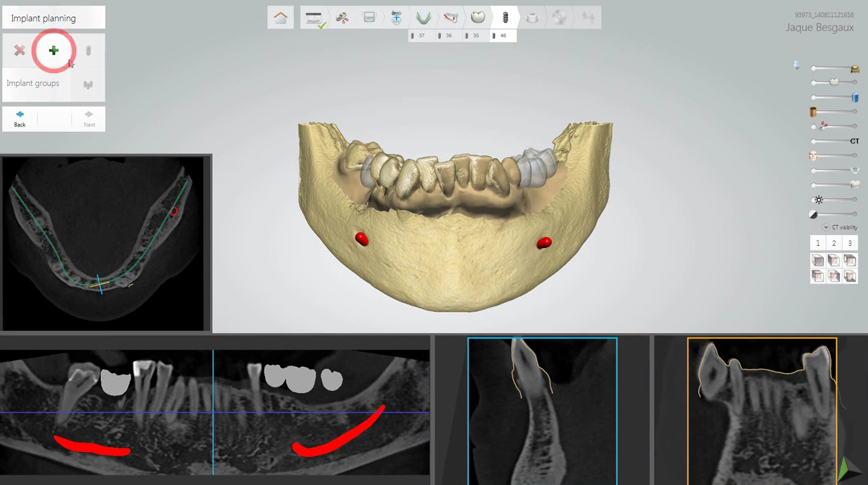This screenshot has width=868, height=485.
Task: Go Back to the previous step
Action: point(20,119)
